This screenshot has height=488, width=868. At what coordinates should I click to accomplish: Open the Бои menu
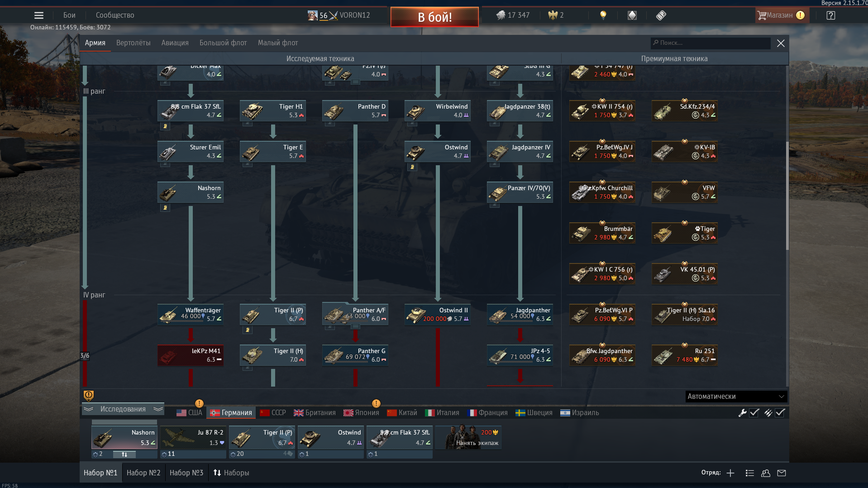69,15
